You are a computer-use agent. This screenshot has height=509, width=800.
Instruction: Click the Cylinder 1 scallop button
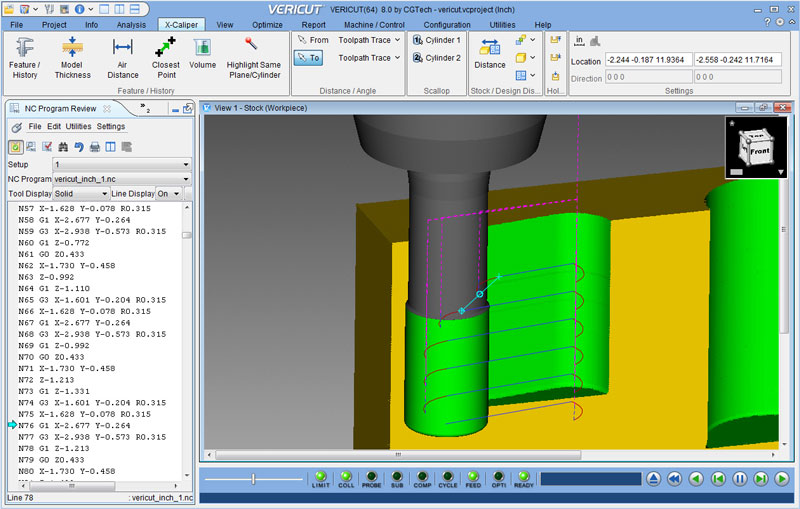436,40
